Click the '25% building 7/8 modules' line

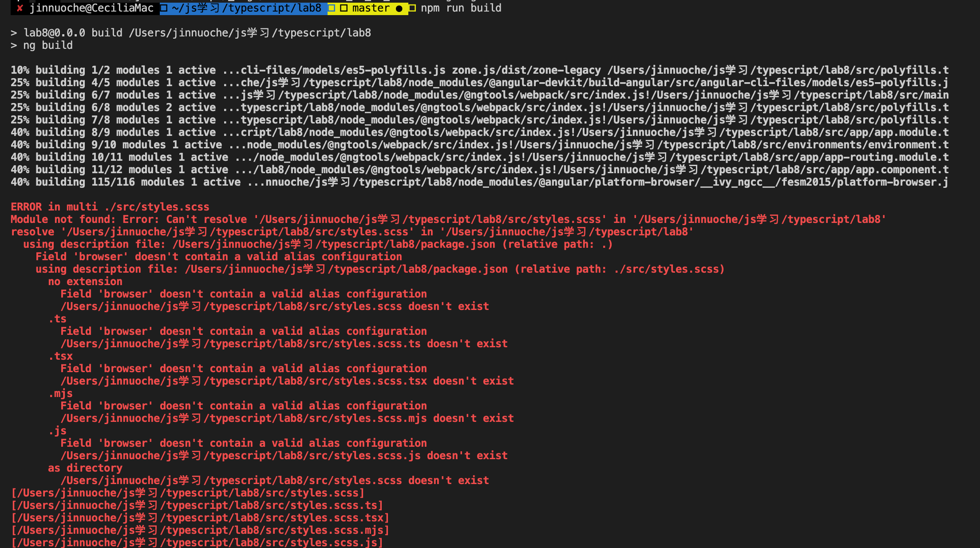click(480, 120)
